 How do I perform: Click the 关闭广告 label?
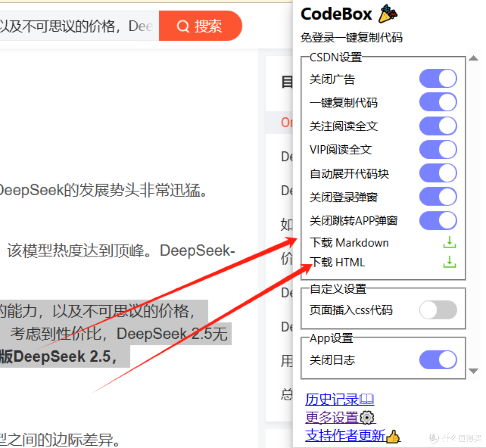coord(332,79)
